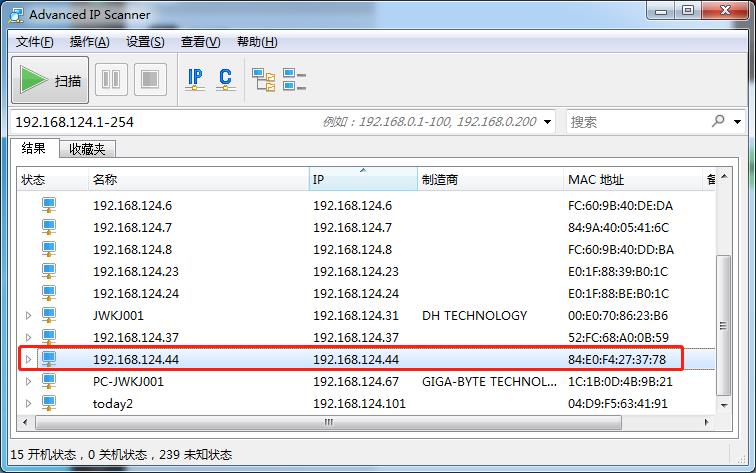Click the computer icon for today2
Image resolution: width=756 pixels, height=473 pixels.
49,403
